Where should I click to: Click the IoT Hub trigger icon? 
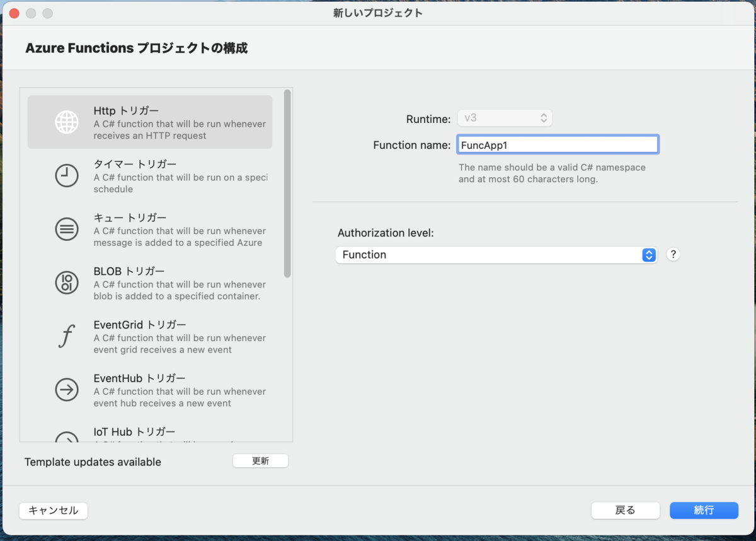(x=67, y=436)
